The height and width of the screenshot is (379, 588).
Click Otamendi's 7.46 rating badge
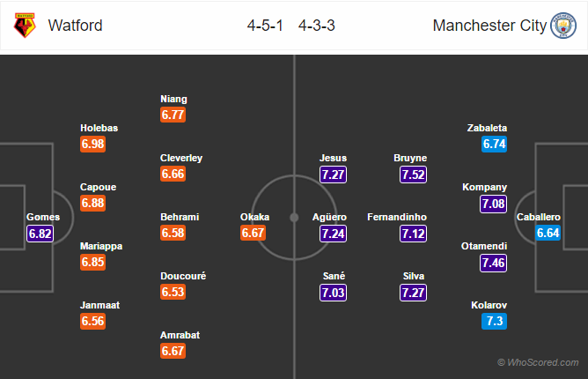(x=493, y=264)
